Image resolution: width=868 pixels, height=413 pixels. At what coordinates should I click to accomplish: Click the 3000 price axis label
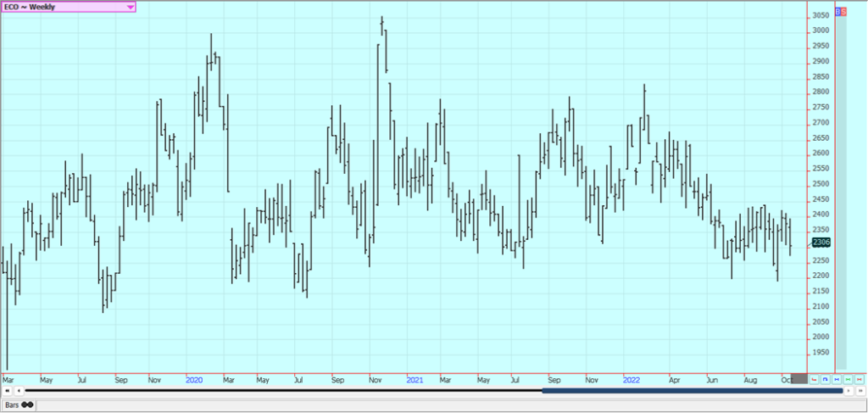point(821,31)
